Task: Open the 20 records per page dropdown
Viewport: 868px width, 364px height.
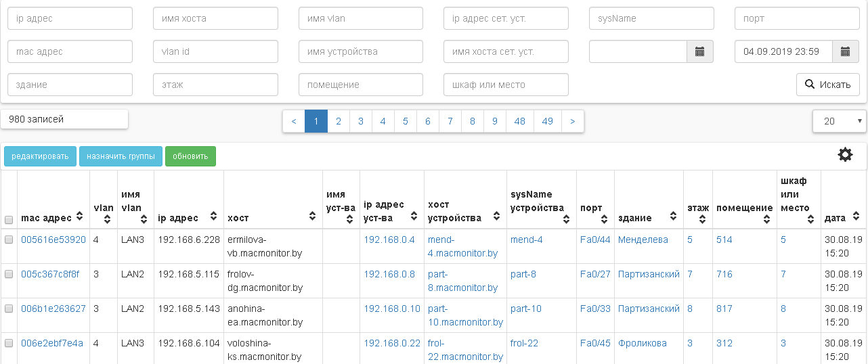Action: (840, 121)
